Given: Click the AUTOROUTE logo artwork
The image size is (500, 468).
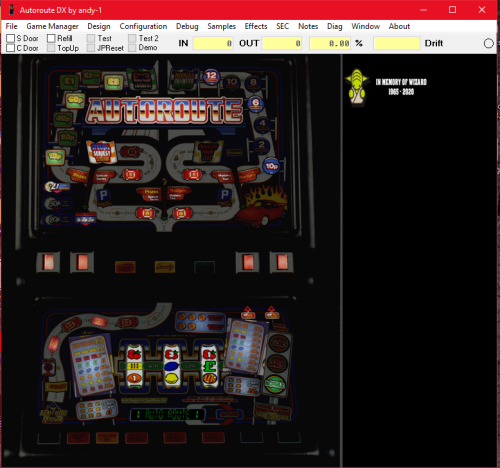Looking at the screenshot, I should coord(164,111).
